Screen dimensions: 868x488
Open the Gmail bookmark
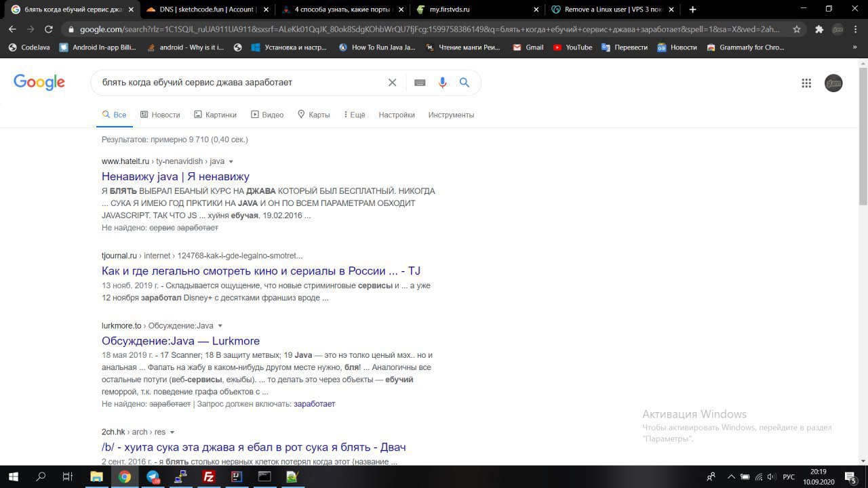[528, 47]
